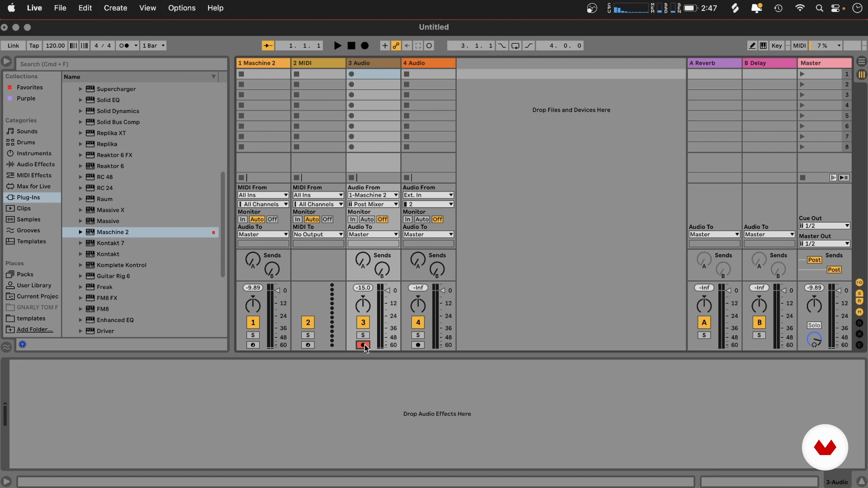This screenshot has height=488, width=868.
Task: Open the Post Mixer dropdown on track 3
Action: pyautogui.click(x=373, y=204)
